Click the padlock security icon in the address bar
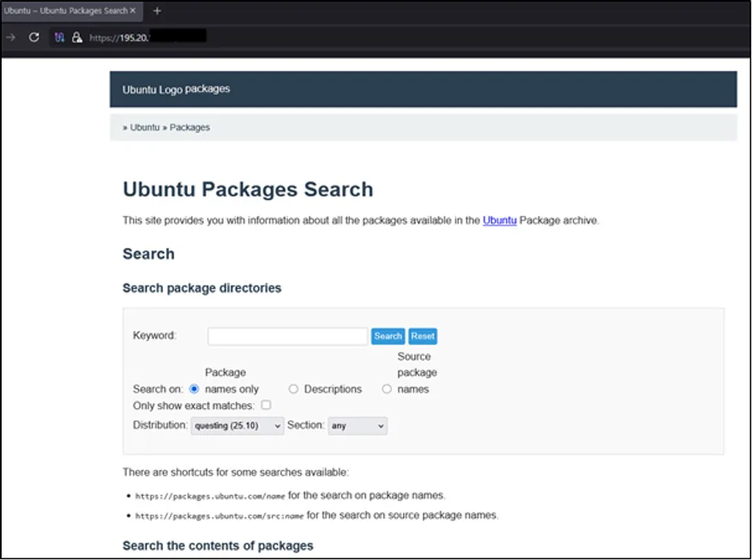The image size is (752, 560). click(76, 38)
